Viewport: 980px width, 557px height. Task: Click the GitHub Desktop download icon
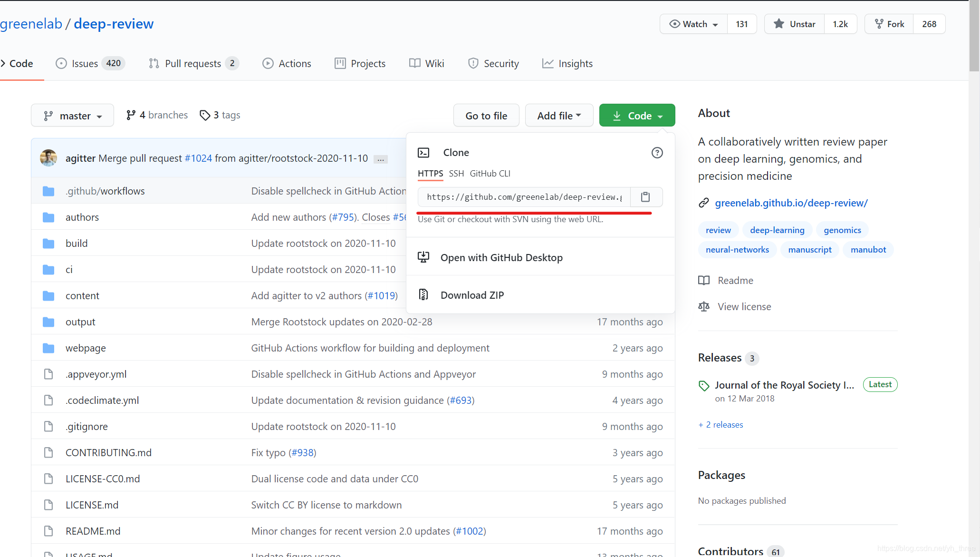coord(423,257)
